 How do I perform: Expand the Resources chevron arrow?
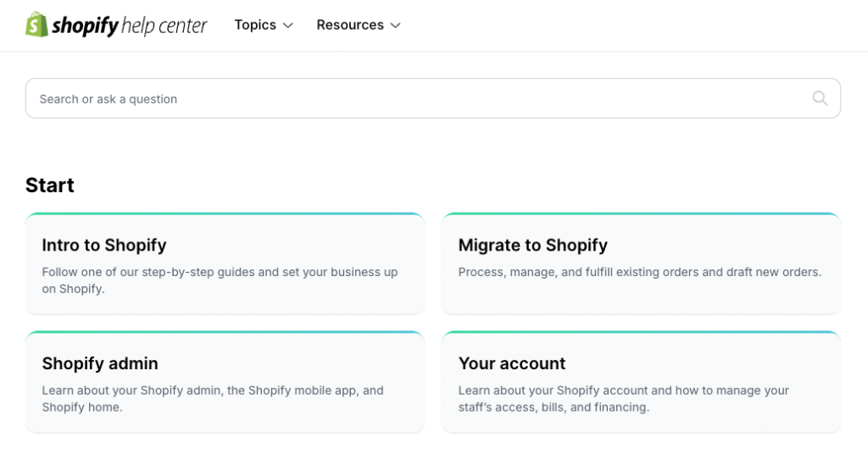point(395,25)
